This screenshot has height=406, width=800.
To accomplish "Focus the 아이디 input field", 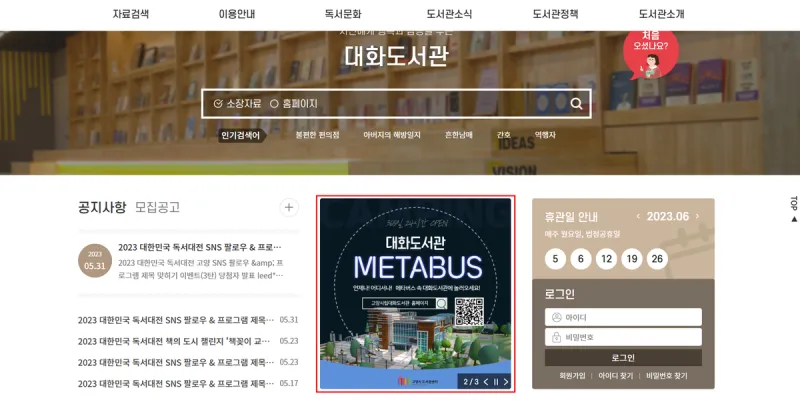I will (623, 317).
